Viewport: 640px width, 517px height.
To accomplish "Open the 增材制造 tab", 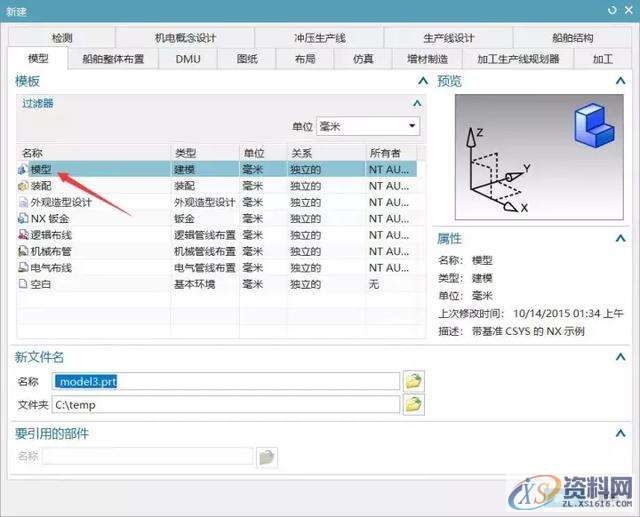I will 427,59.
